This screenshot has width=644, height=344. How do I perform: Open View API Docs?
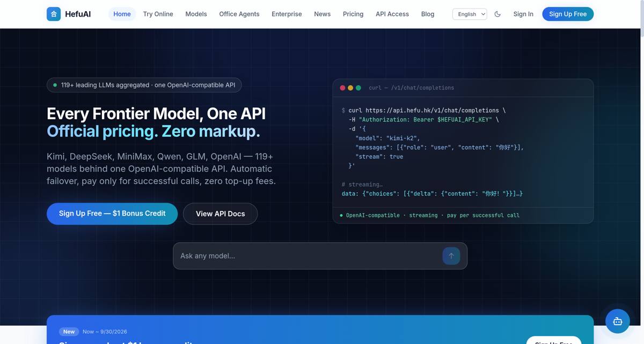[x=220, y=214]
